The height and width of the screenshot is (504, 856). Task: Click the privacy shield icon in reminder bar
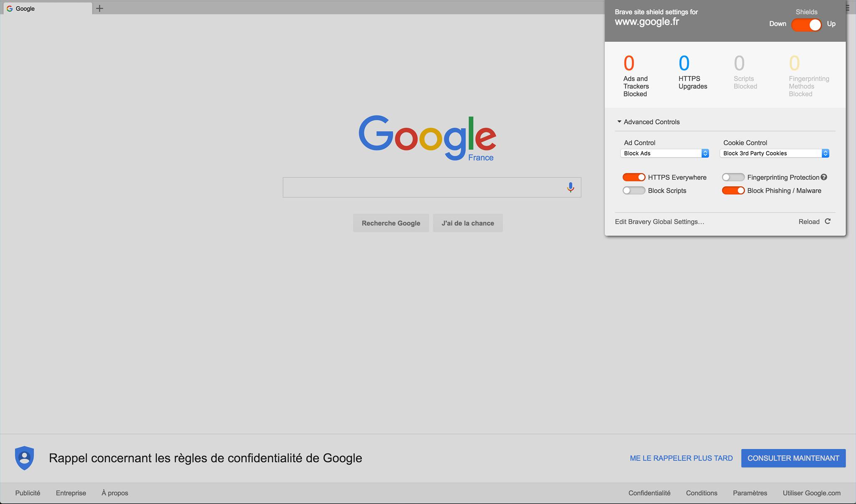pyautogui.click(x=24, y=458)
